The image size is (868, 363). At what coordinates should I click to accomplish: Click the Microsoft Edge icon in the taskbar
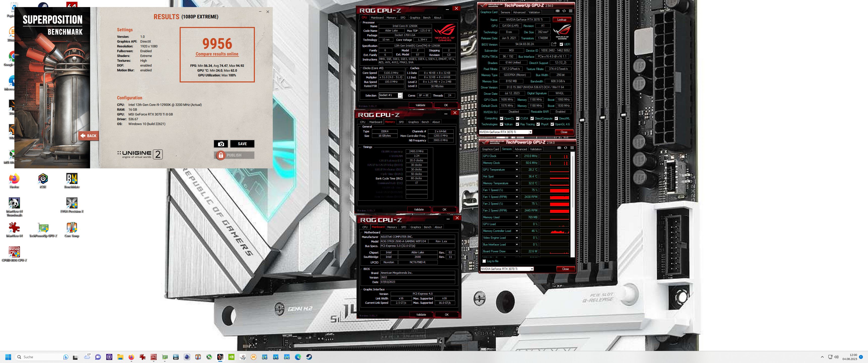pos(298,357)
